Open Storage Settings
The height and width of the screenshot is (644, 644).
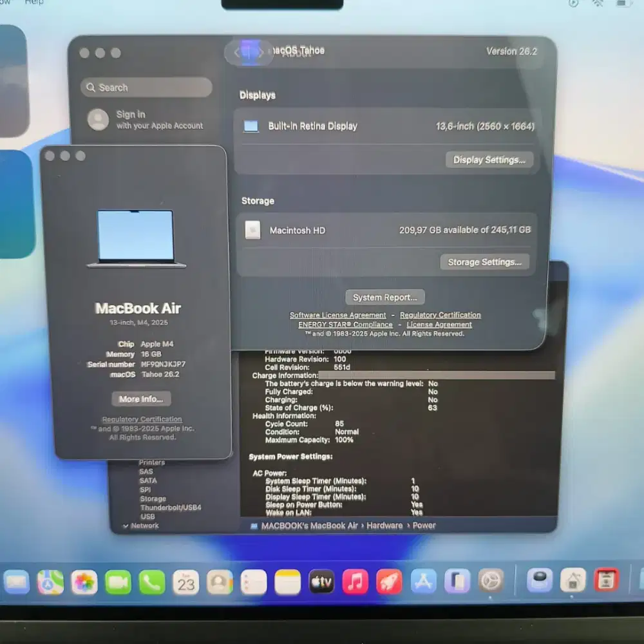click(485, 261)
